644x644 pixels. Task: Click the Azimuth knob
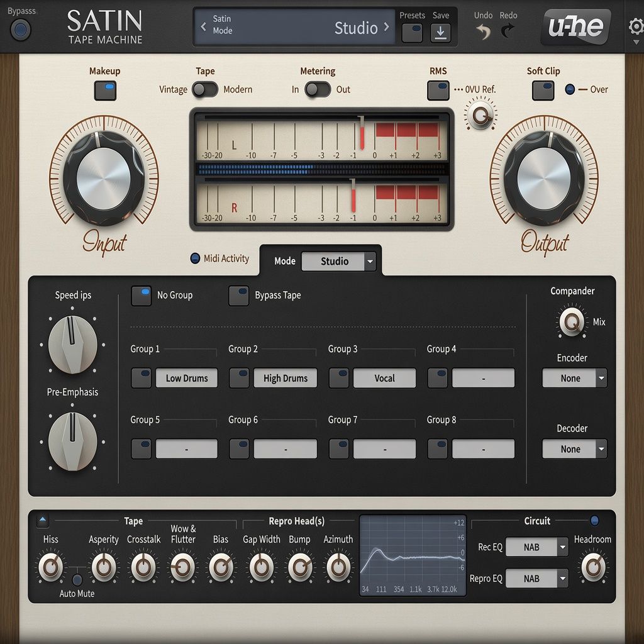pos(338,567)
